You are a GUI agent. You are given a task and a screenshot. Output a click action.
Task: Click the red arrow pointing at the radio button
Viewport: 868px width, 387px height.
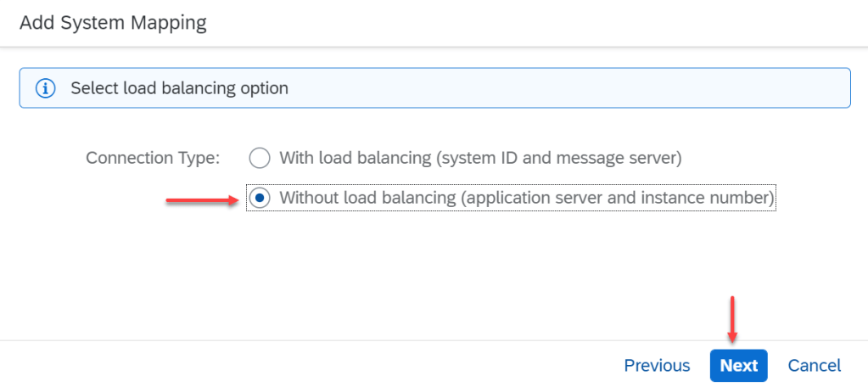(x=201, y=200)
